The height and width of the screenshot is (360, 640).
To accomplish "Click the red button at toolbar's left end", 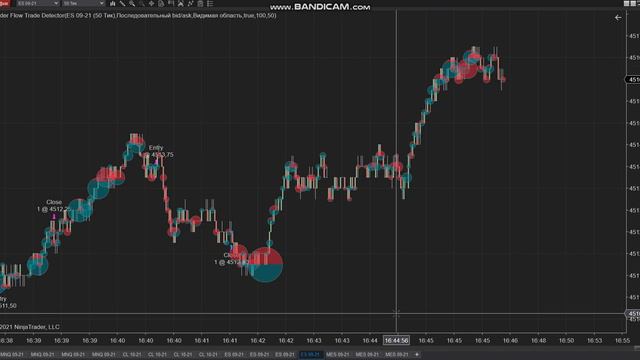I will [x=4, y=3].
